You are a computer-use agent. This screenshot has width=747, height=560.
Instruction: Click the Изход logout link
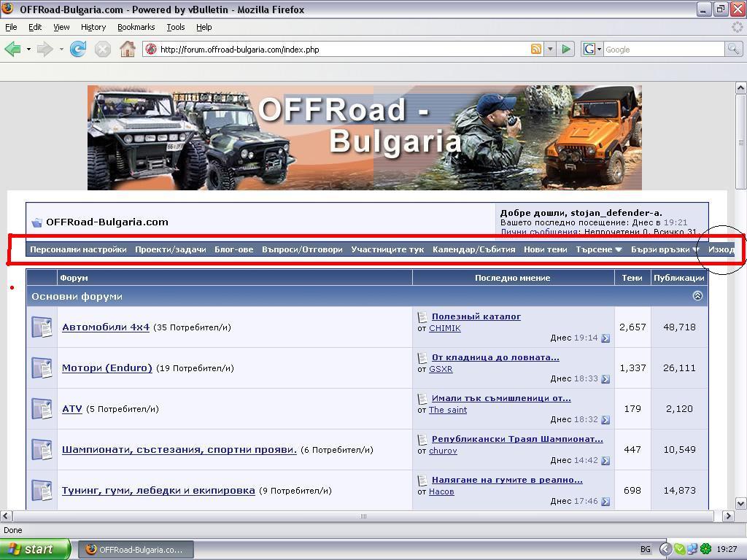tap(721, 249)
